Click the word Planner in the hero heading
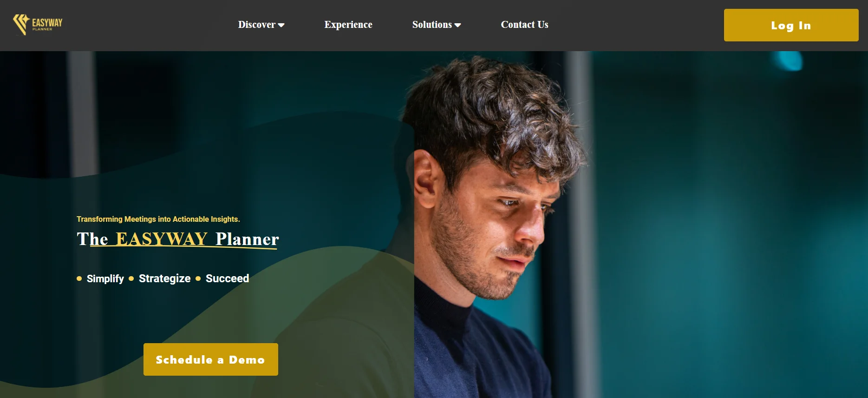868x398 pixels. tap(247, 239)
